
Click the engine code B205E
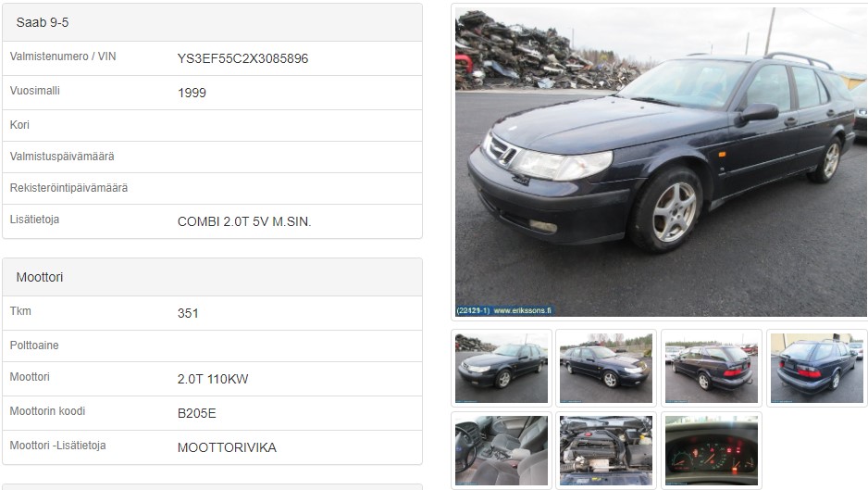point(196,413)
